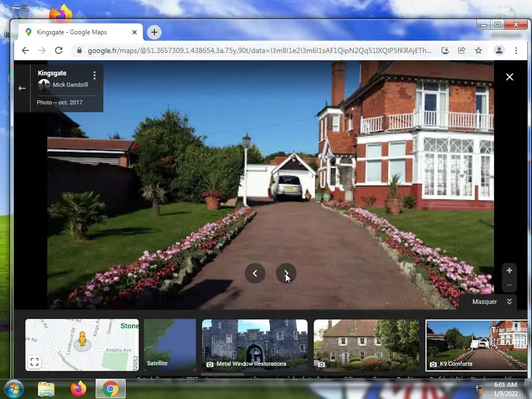Show the previous photo with left chevron
Screen dimensions: 532x399
tap(255, 273)
